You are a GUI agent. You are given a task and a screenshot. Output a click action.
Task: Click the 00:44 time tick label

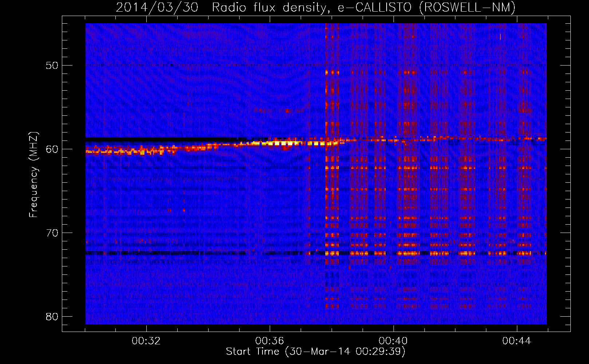517,341
